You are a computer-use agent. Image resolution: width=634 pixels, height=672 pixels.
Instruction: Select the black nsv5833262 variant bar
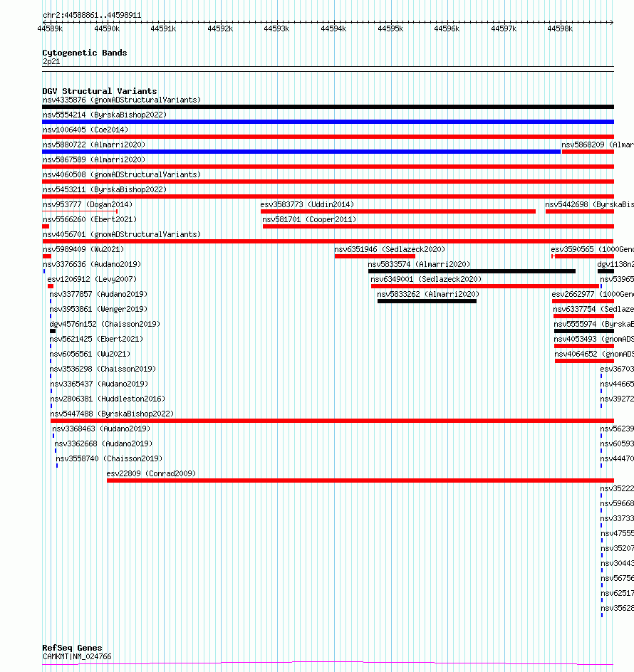pos(427,301)
